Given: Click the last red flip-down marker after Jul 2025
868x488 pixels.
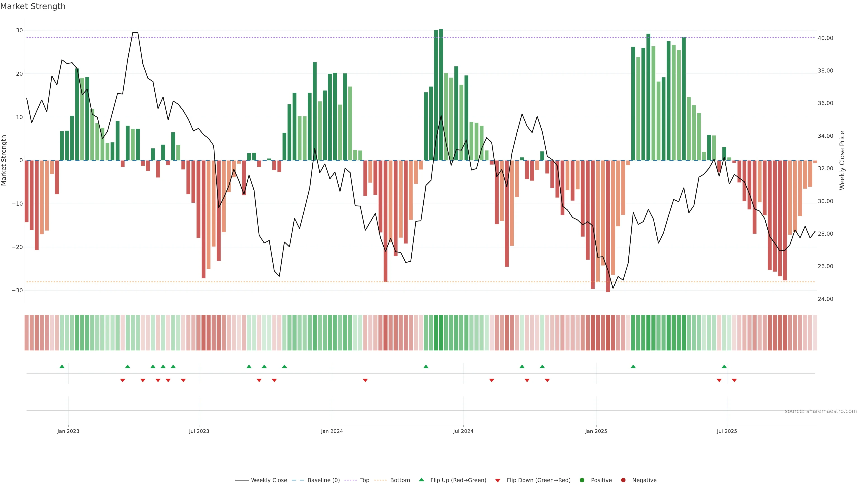Looking at the screenshot, I should click(x=734, y=380).
